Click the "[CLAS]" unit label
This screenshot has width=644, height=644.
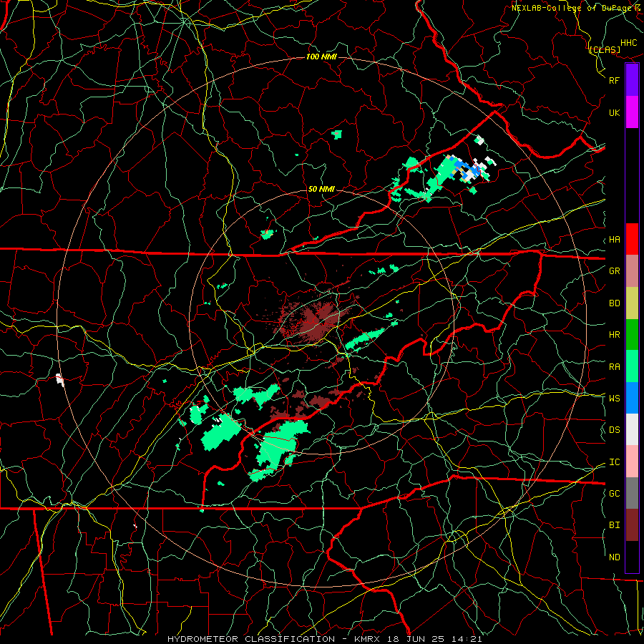[605, 49]
